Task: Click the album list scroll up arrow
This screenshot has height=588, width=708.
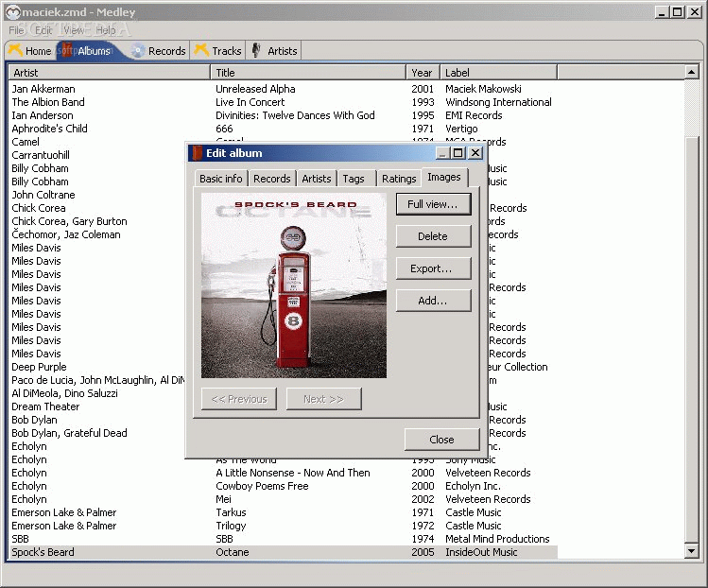Action: tap(691, 72)
